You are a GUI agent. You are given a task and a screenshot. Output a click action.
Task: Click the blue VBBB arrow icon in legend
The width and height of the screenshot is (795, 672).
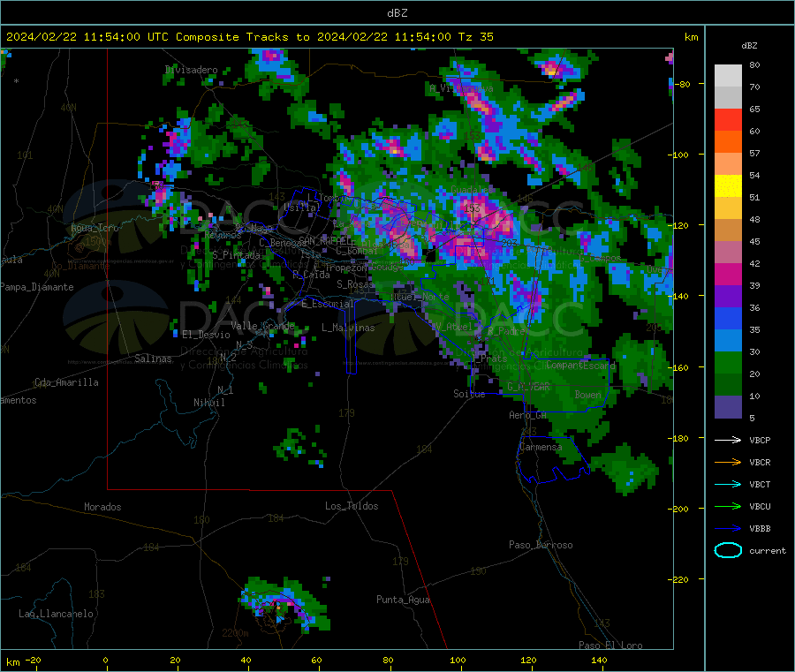(x=728, y=529)
